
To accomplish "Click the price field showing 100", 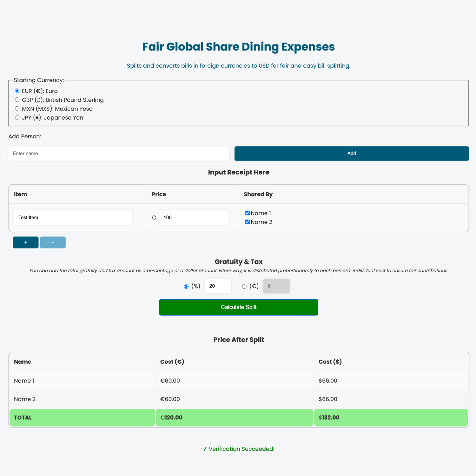I will 194,218.
